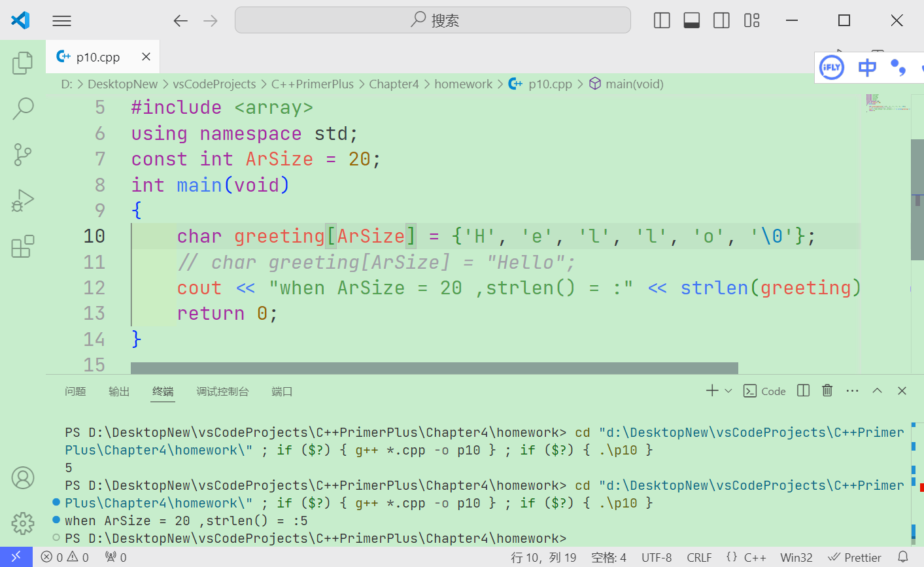Switch to the 端口 panel tab
The height and width of the screenshot is (567, 924).
coord(282,391)
